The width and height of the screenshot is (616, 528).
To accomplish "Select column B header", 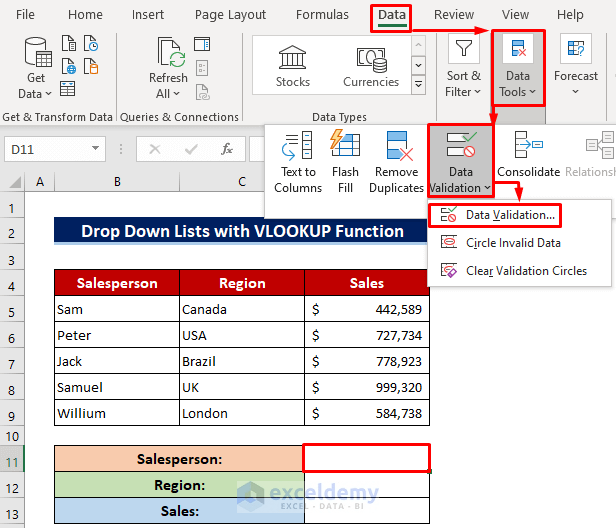I will [x=117, y=182].
